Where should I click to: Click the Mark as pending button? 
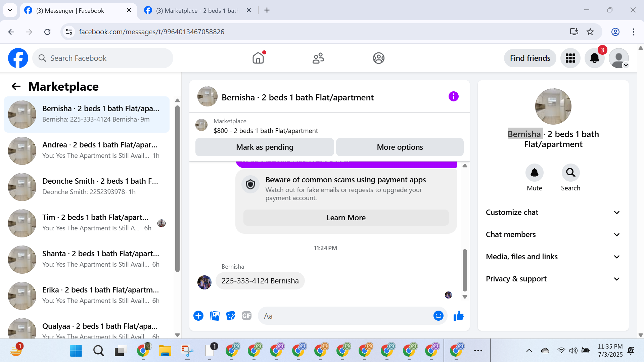[x=265, y=147]
